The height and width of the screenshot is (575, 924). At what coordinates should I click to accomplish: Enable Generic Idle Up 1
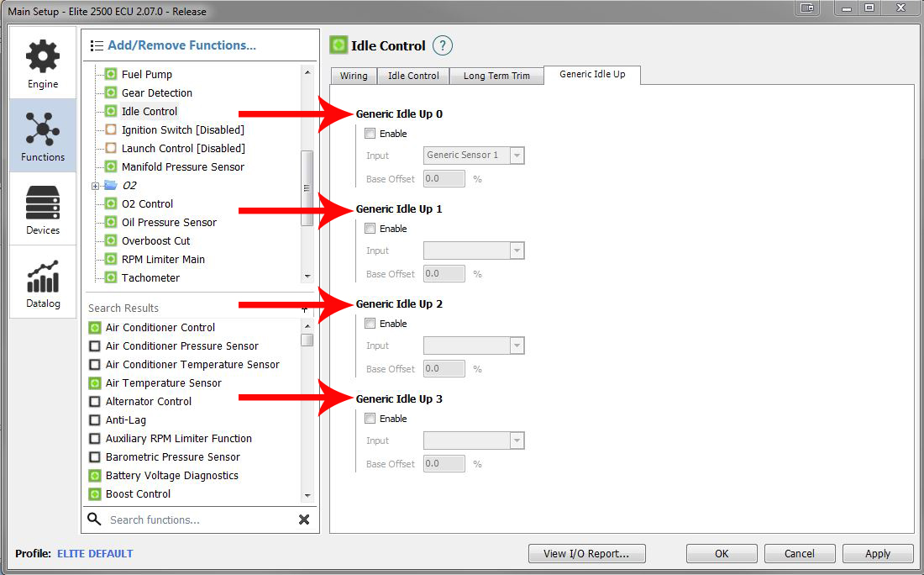point(370,228)
